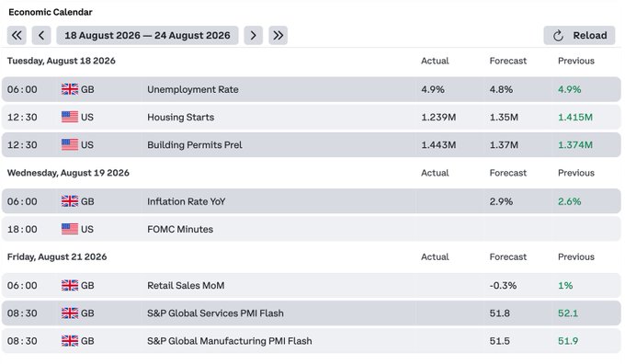This screenshot has width=625, height=364.
Task: Click the UK flag in the Retail Sales MoM row
Action: (70, 286)
